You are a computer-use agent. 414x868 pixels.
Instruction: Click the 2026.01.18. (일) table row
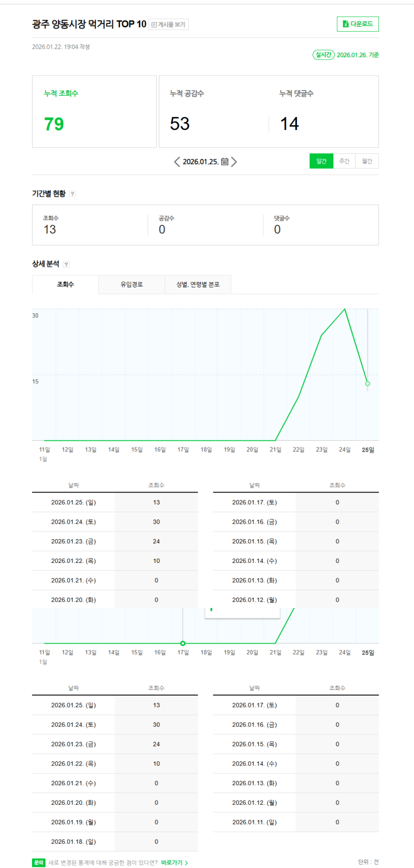point(115,842)
